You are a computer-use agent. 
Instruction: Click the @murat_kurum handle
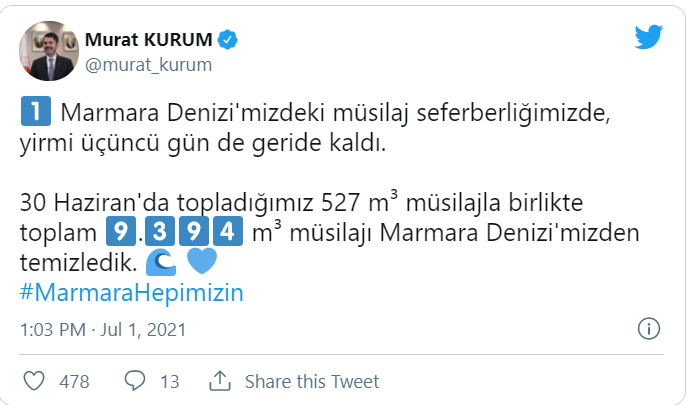coord(149,65)
